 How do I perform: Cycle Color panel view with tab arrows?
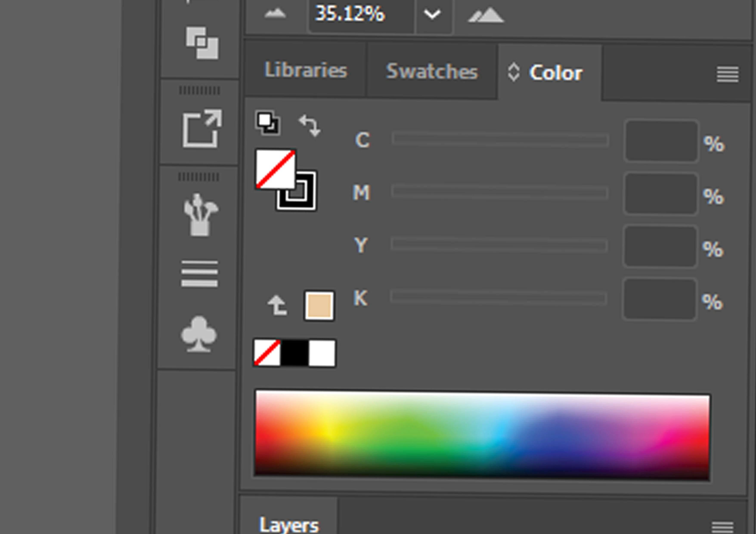coord(514,72)
